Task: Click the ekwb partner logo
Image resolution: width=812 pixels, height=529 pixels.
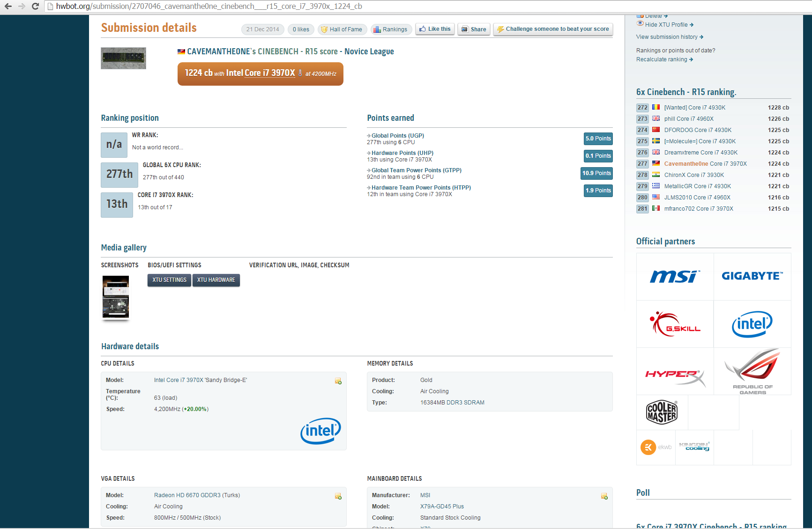Action: [x=656, y=448]
